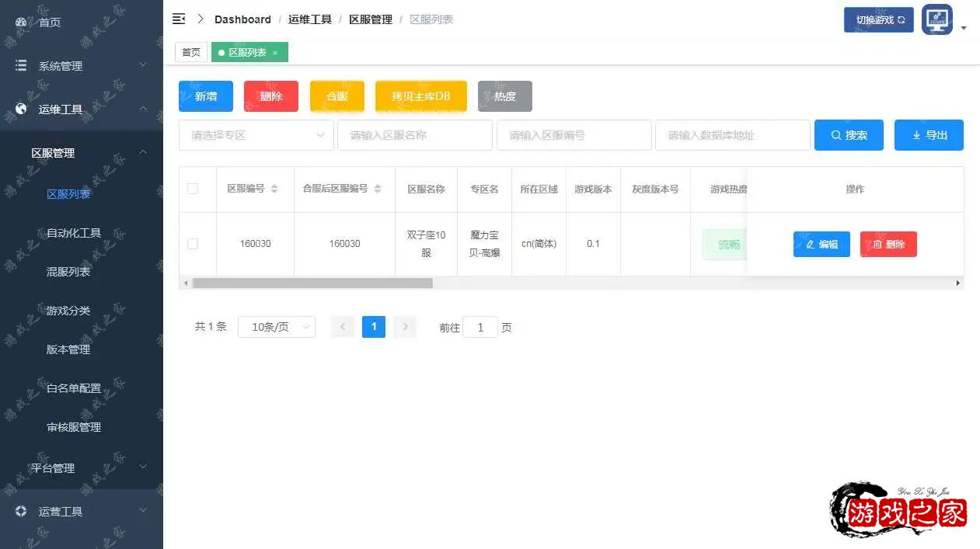Open the 10条/页 page size dropdown

277,328
